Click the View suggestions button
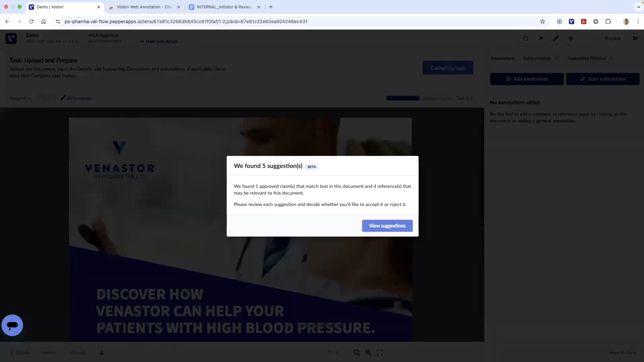 point(387,226)
